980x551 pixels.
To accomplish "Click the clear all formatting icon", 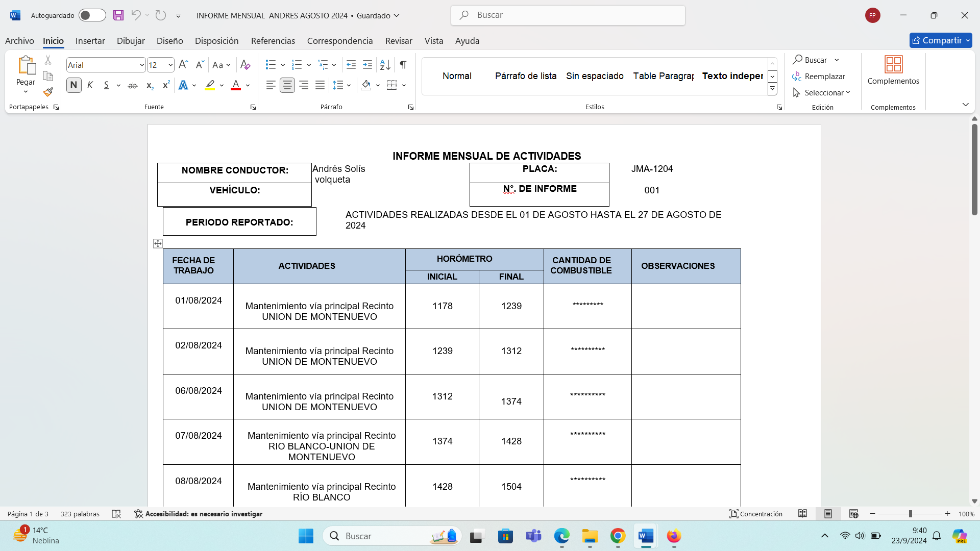I will click(x=245, y=65).
